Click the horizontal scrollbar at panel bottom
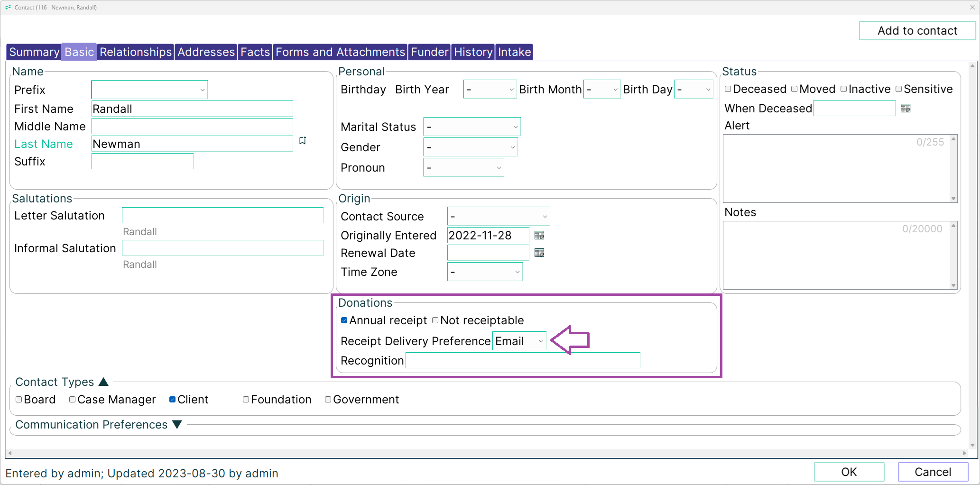 click(x=487, y=453)
